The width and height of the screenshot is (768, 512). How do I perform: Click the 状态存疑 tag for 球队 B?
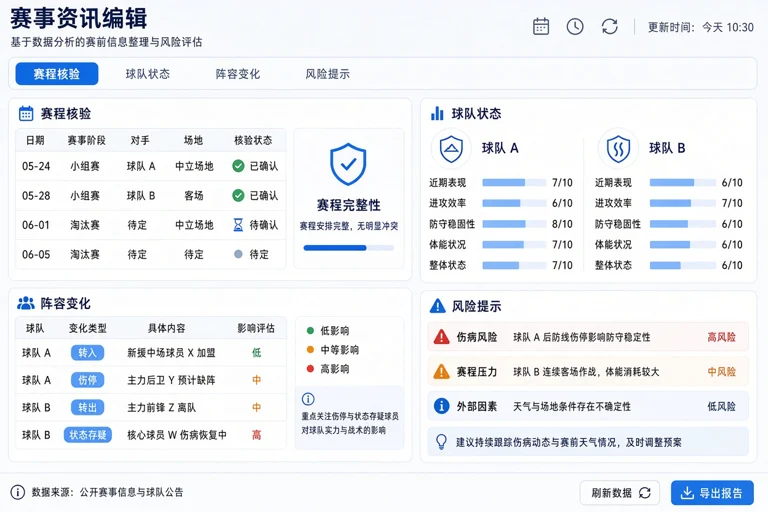coord(88,435)
